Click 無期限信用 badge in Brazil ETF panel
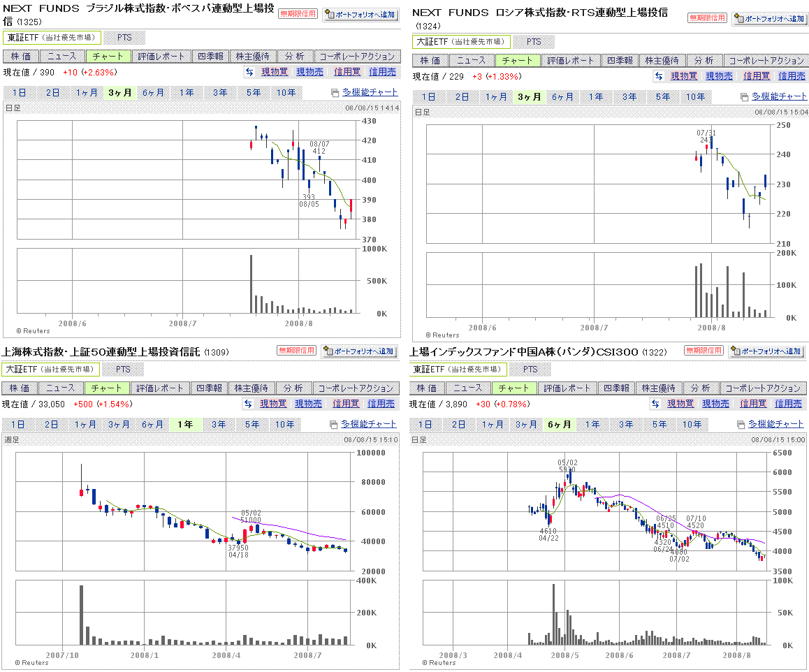809x672 pixels. pyautogui.click(x=298, y=14)
